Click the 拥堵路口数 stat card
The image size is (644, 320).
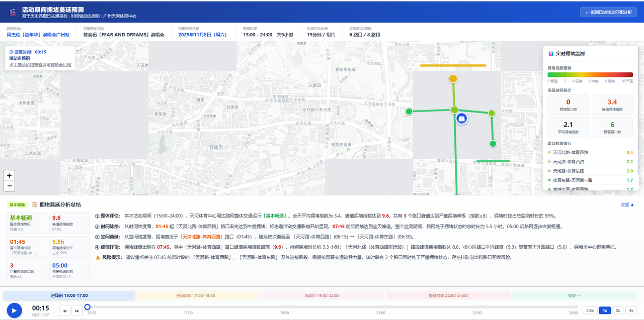click(568, 104)
